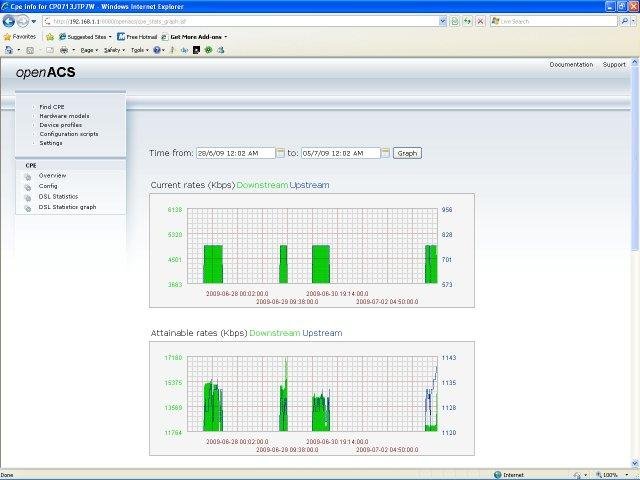
Task: Click the browser Forward arrow button
Action: coord(22,21)
